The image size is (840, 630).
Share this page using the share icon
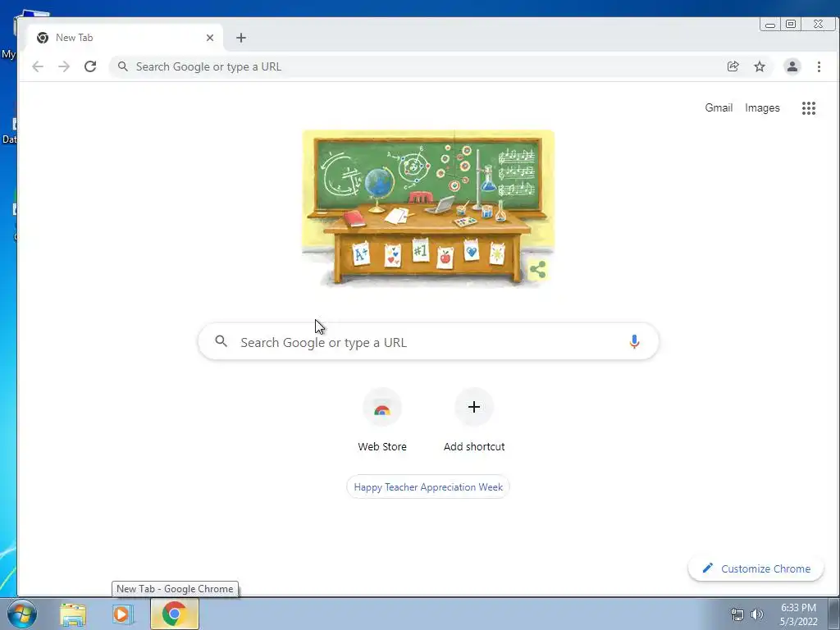click(733, 66)
